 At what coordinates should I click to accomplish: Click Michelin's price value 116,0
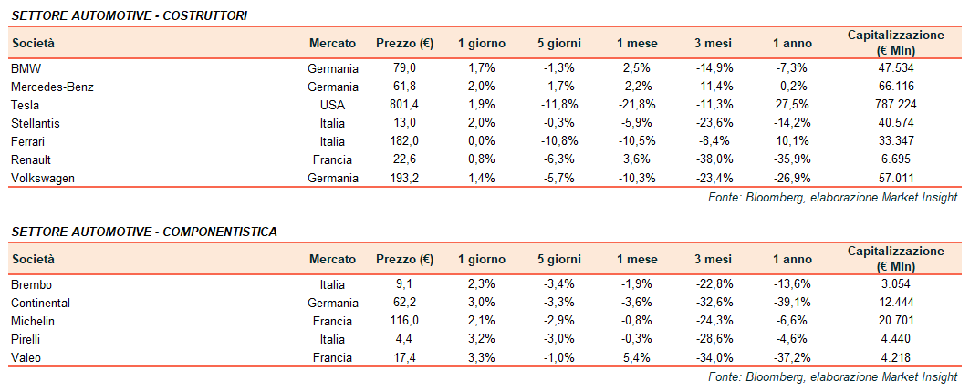click(401, 321)
